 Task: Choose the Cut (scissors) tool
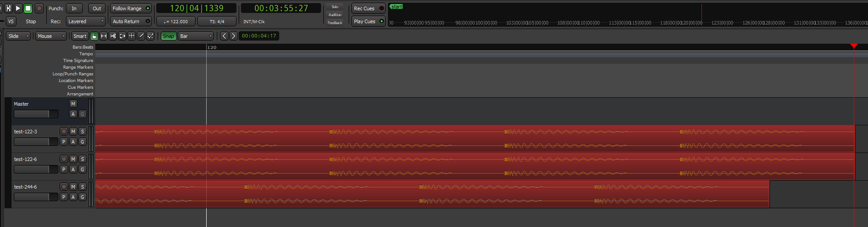[113, 36]
